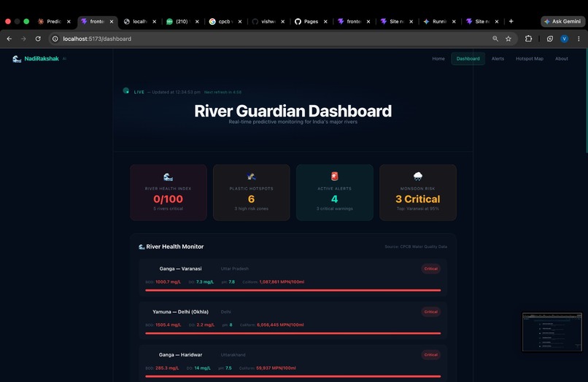The height and width of the screenshot is (382, 588).
Task: Click the siren icon on Active Alerts card
Action: (335, 176)
